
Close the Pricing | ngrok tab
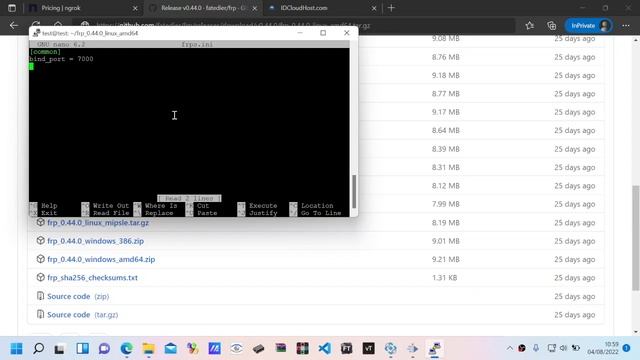click(135, 8)
